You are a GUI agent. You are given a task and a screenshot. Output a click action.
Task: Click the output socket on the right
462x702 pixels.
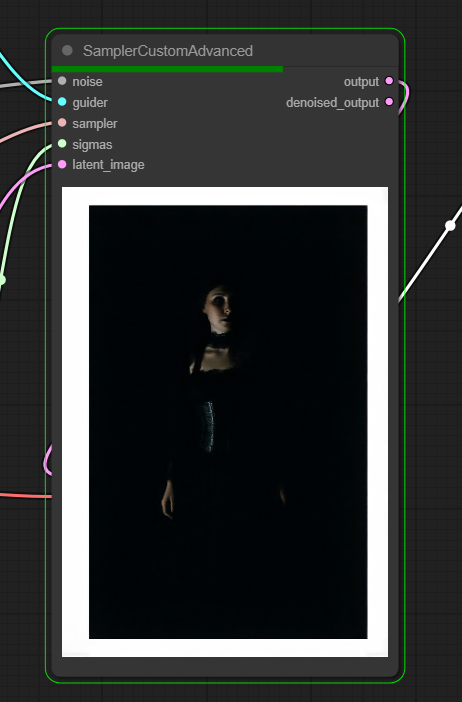pos(389,81)
